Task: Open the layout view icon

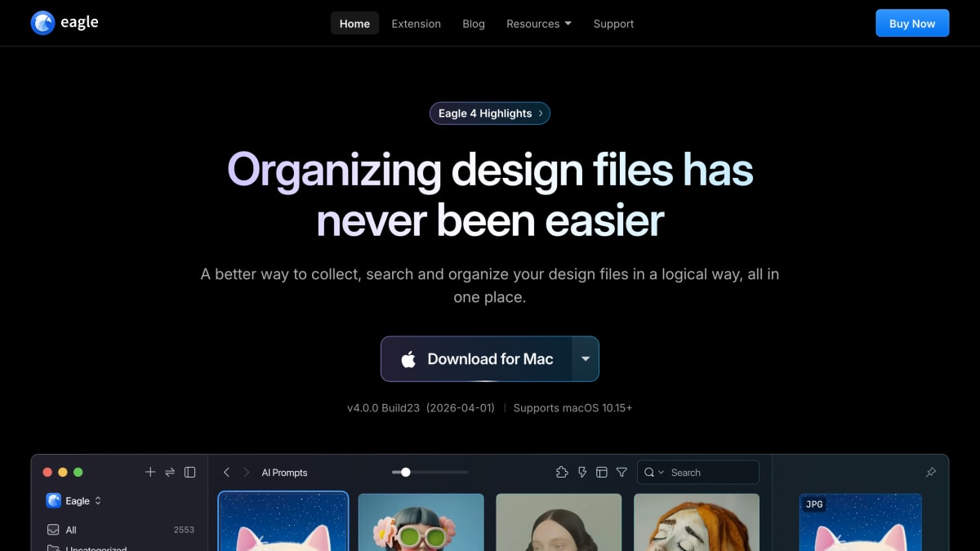Action: coord(602,472)
